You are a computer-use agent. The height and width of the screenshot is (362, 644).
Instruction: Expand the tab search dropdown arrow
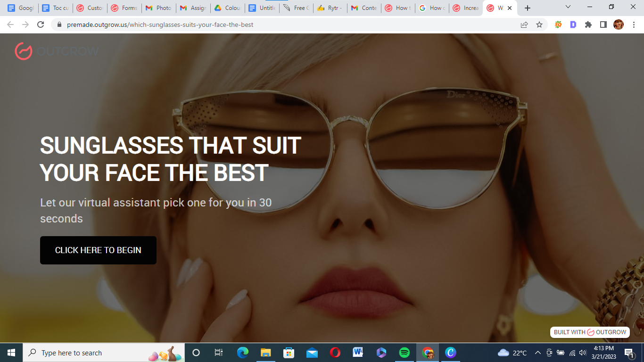pos(568,7)
